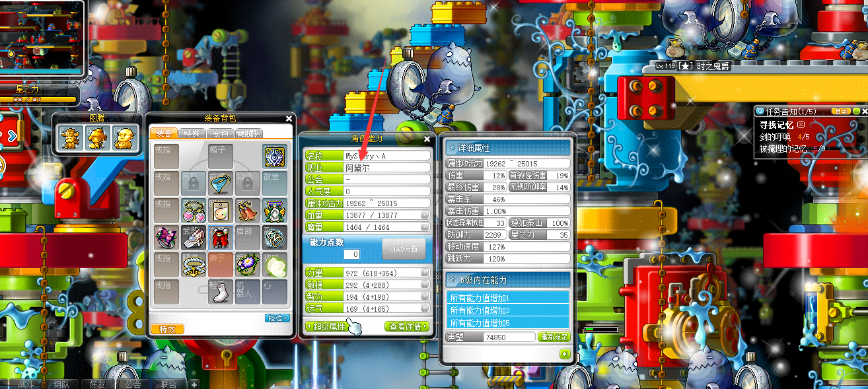Click the blue emblem item in equipment
Image resolution: width=868 pixels, height=389 pixels.
tap(275, 157)
